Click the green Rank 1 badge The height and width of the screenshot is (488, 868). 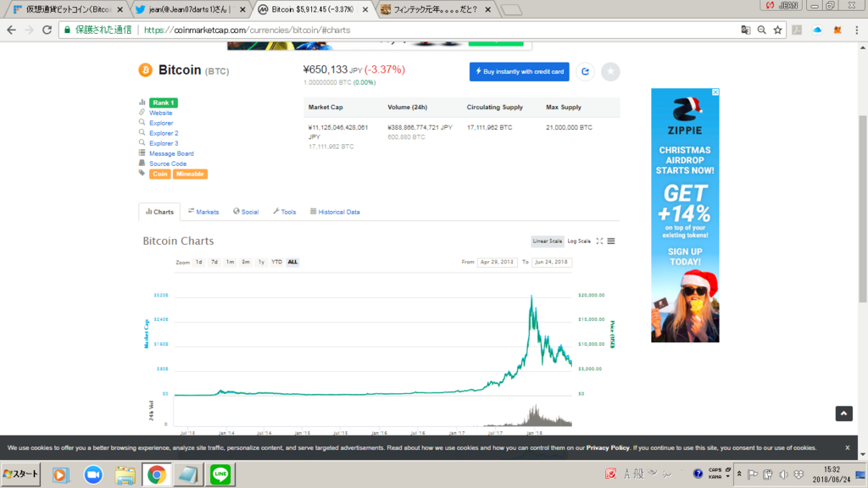pos(164,103)
